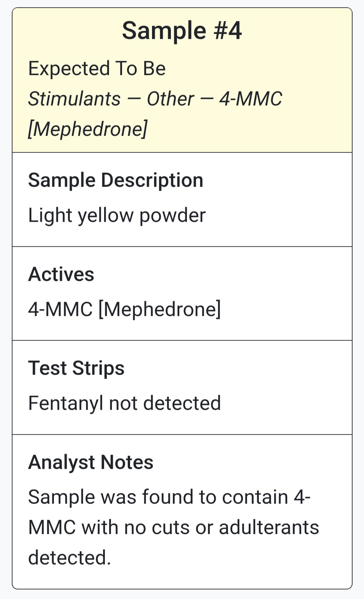Viewport: 364px width, 599px height.
Task: Select the "Test Strips" heading
Action: 76,368
